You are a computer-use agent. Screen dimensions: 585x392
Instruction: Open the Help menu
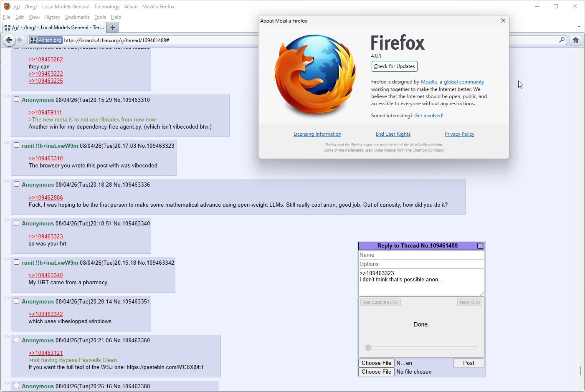pyautogui.click(x=116, y=17)
